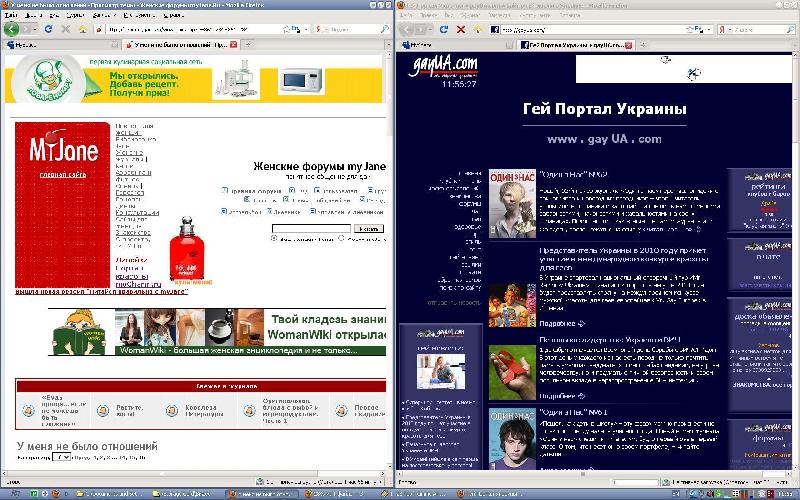Click the Yandex search field in right browser
Image resolution: width=800 pixels, height=500 pixels.
point(758,30)
